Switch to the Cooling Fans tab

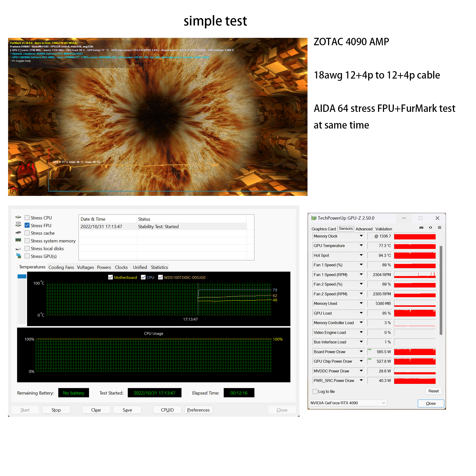pos(61,267)
